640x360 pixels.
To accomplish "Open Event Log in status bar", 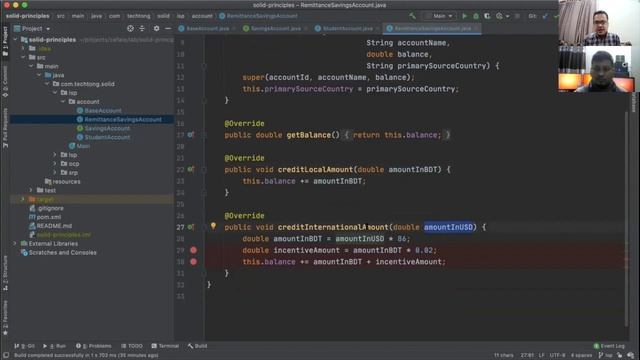I will point(609,346).
